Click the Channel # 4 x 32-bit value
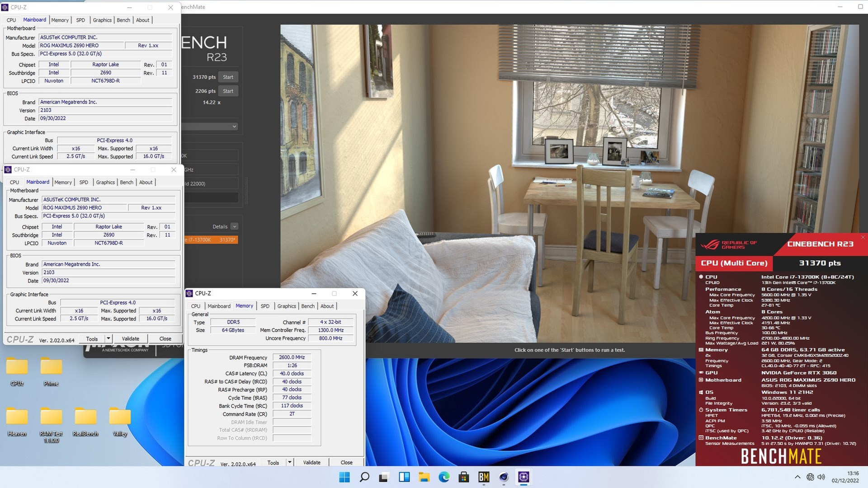The image size is (868, 488). click(x=330, y=322)
